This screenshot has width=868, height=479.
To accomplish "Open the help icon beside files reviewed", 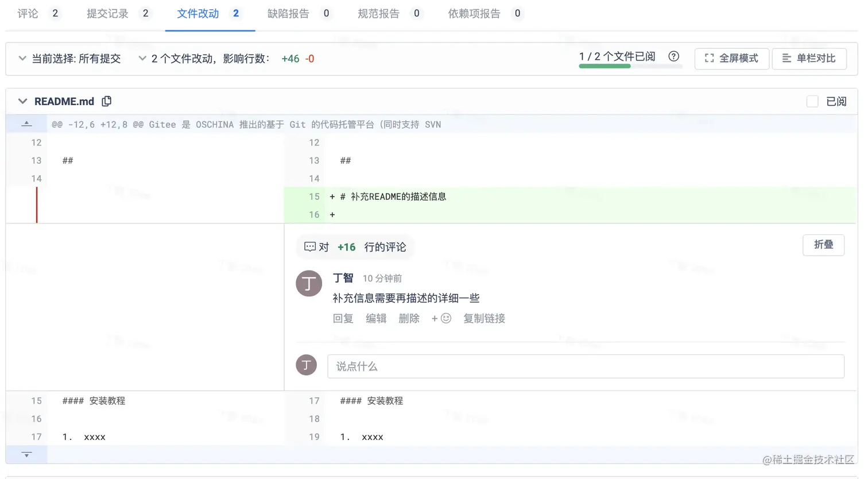I will 673,56.
